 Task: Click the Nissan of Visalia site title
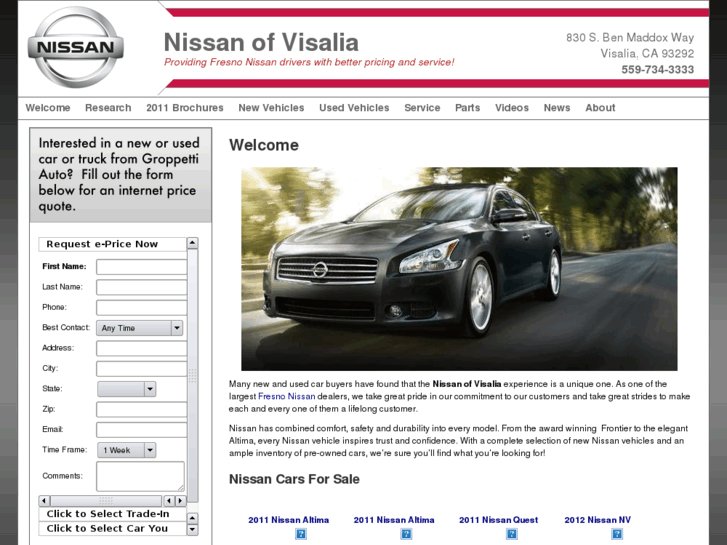(x=261, y=42)
